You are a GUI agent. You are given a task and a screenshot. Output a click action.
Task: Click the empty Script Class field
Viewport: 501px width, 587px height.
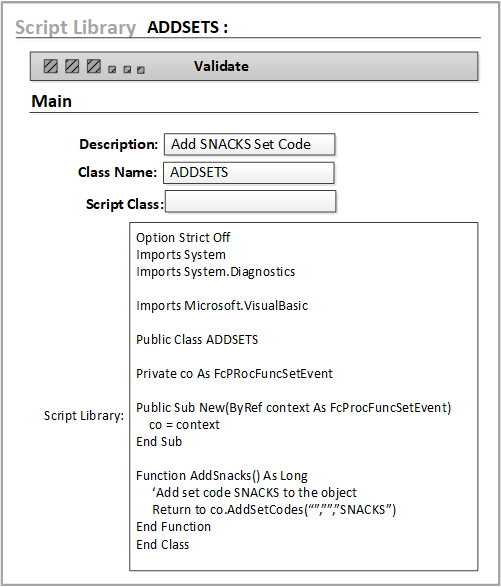click(250, 202)
